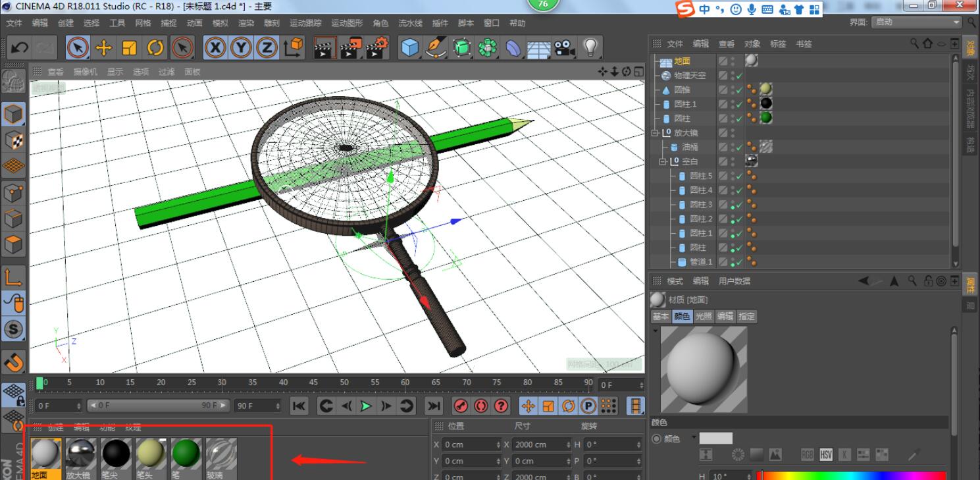Select the polygon mode cube icon
980x480 pixels.
tap(14, 244)
